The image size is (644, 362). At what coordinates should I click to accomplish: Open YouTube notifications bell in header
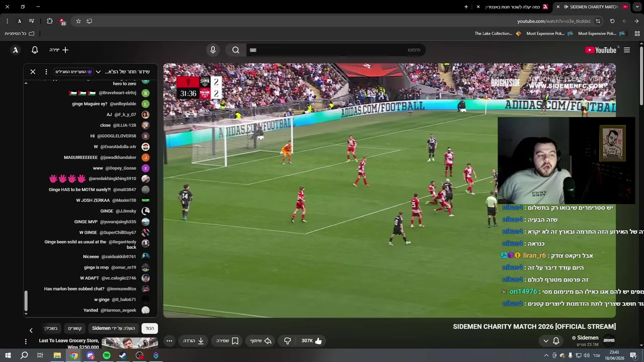coord(35,50)
